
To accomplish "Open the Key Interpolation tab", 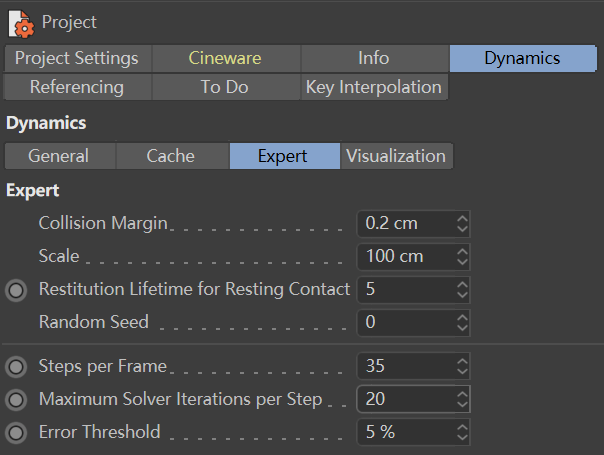I will pyautogui.click(x=374, y=87).
